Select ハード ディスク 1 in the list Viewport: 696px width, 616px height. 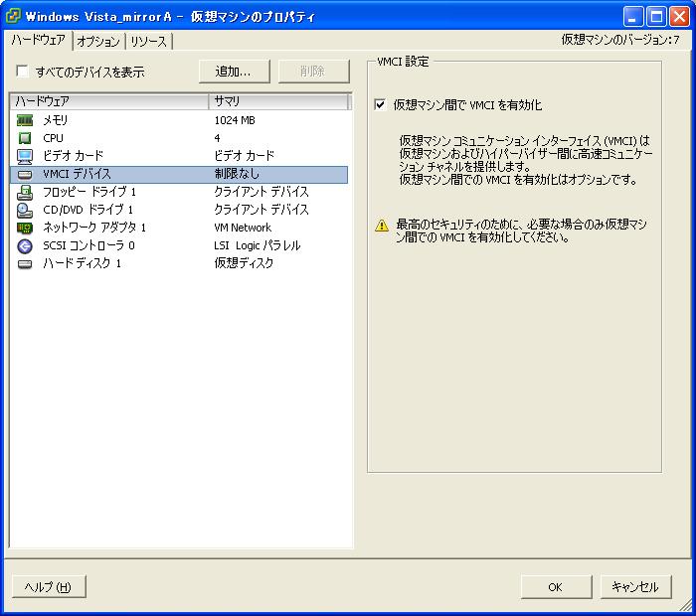click(179, 264)
